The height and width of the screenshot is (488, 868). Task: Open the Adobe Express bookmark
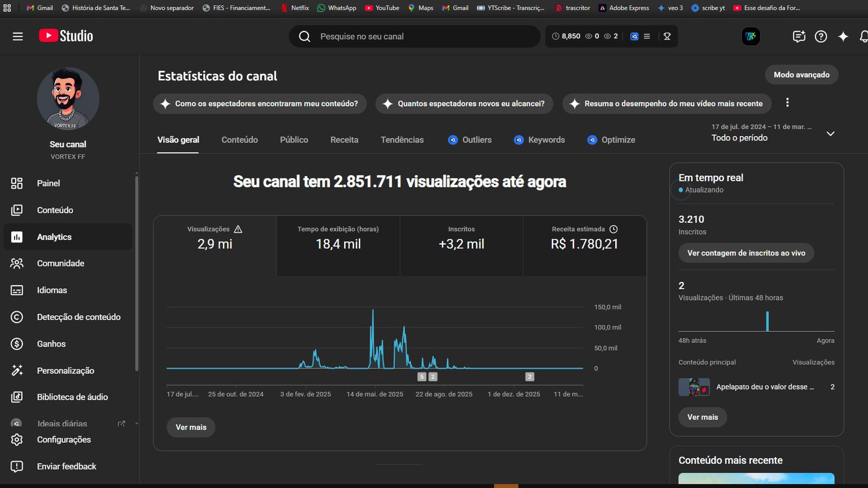tap(624, 8)
